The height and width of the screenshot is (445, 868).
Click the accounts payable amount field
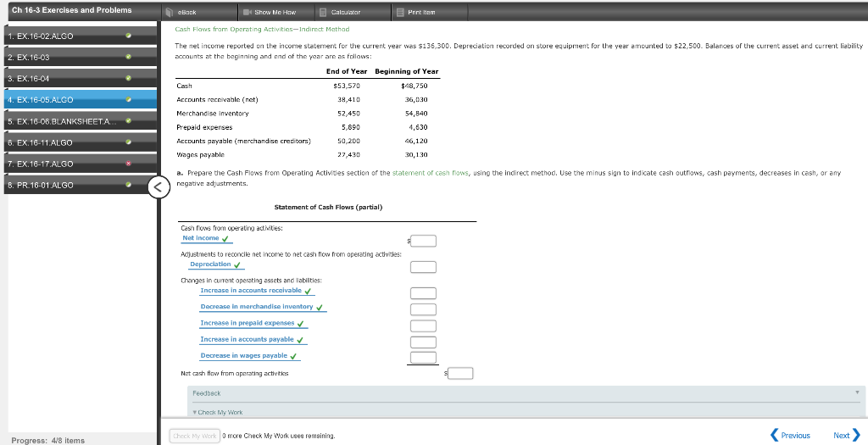click(424, 342)
